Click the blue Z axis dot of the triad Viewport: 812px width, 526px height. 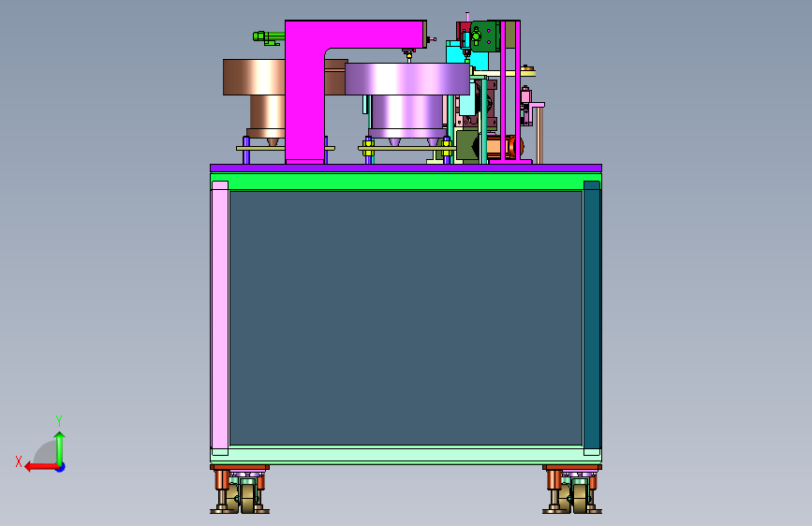point(61,467)
